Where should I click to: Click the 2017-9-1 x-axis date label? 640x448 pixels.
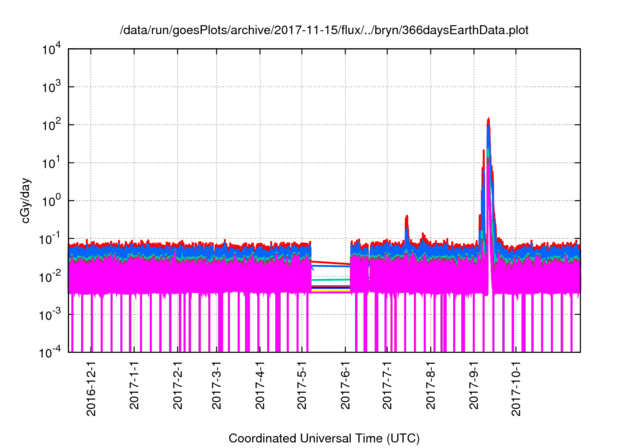[473, 385]
